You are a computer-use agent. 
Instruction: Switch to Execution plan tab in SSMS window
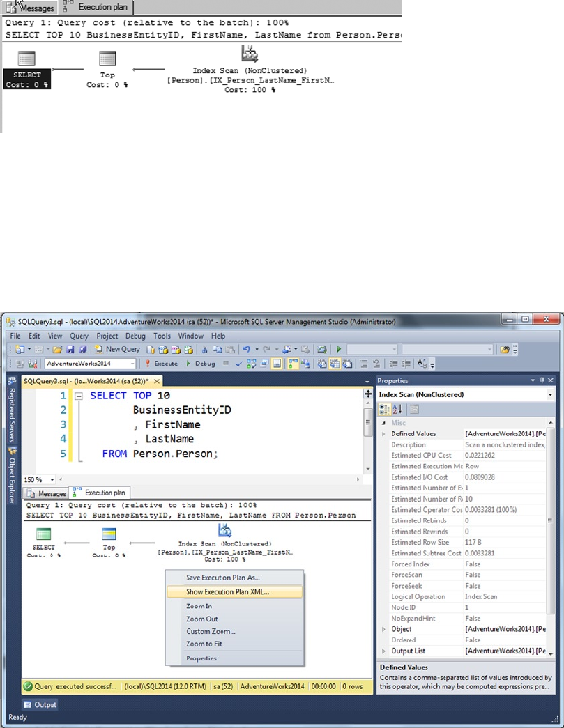click(100, 493)
